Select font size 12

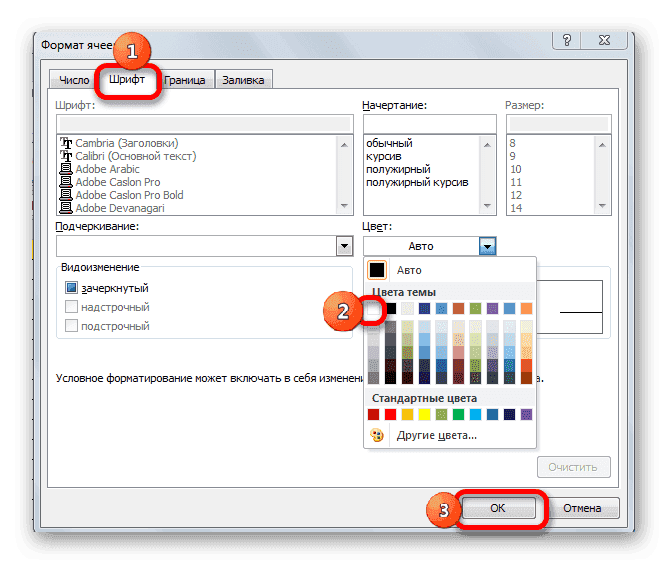coord(516,195)
